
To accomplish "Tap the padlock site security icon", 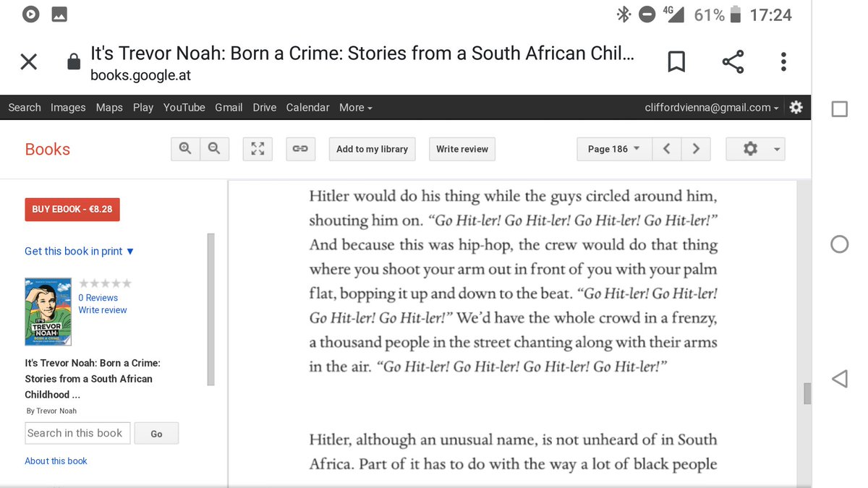I will coord(73,62).
